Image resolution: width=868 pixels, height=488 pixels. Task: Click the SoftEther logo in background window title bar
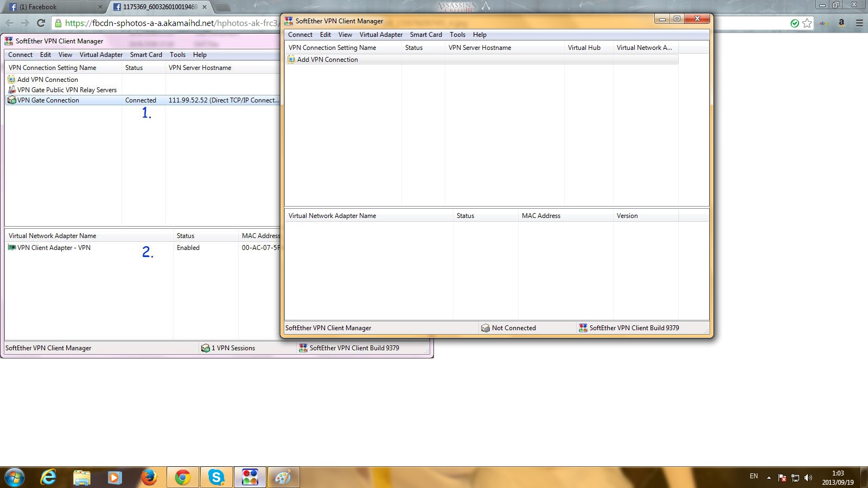pos(9,41)
